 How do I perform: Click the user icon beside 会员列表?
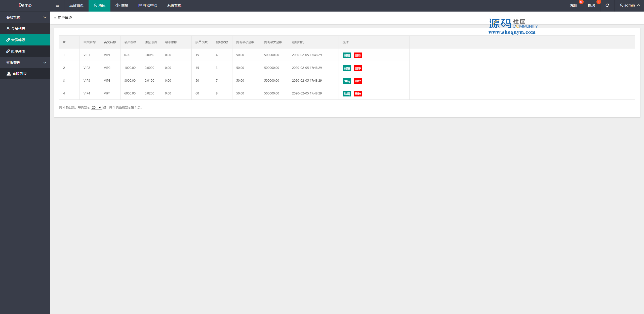(8, 29)
